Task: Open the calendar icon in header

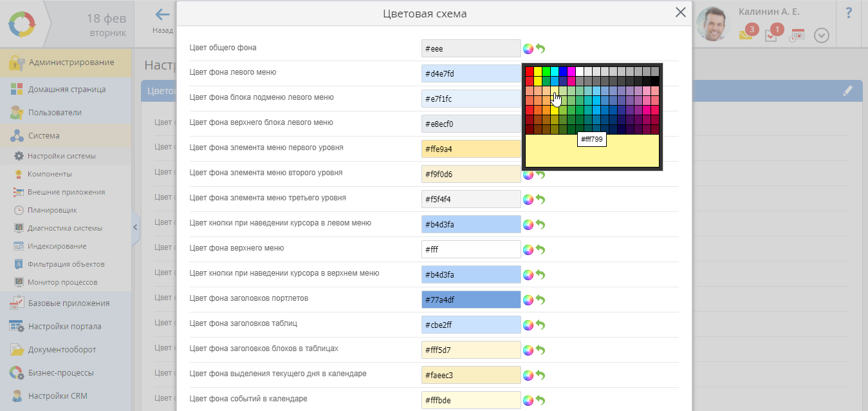Action: (797, 35)
